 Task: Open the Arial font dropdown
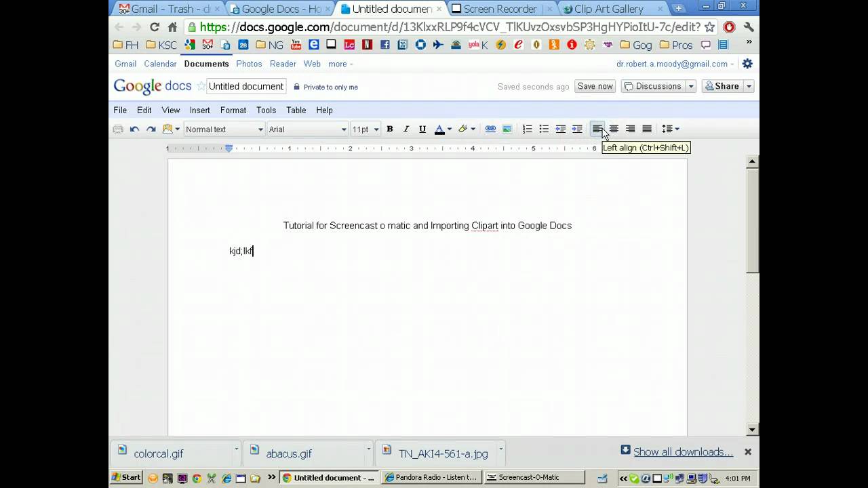[x=307, y=129]
